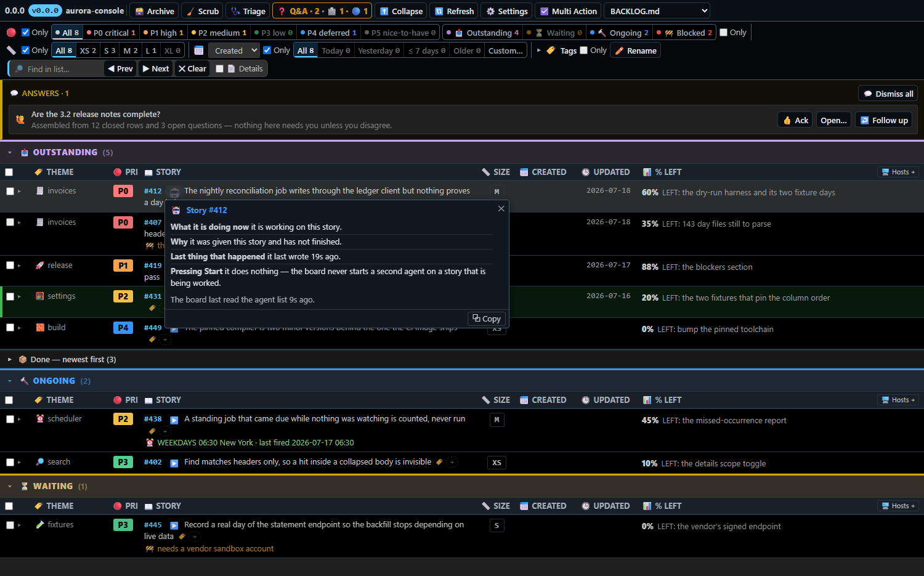The image size is (924, 576).
Task: Select the XS size filter
Action: tap(88, 51)
